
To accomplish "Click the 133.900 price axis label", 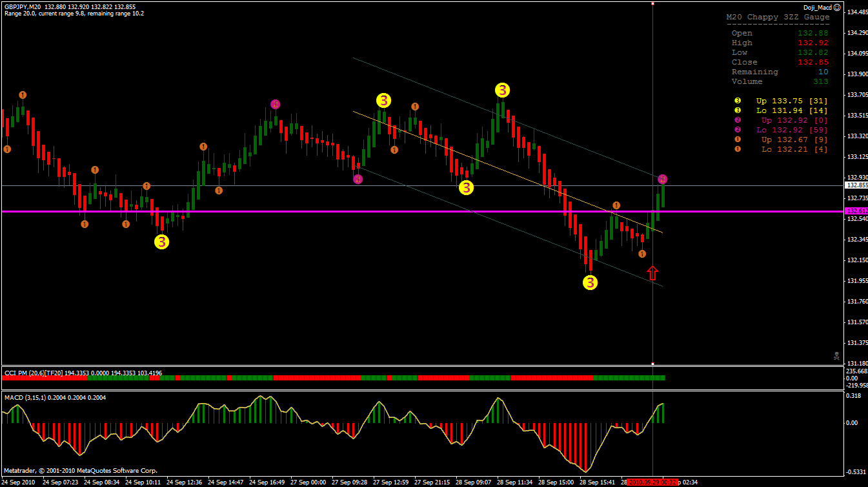I will pyautogui.click(x=857, y=74).
